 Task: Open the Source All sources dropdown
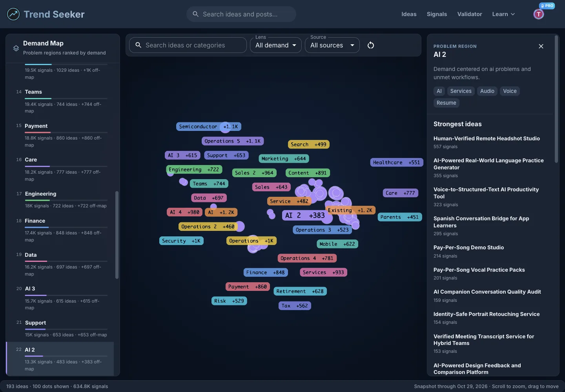coord(332,45)
